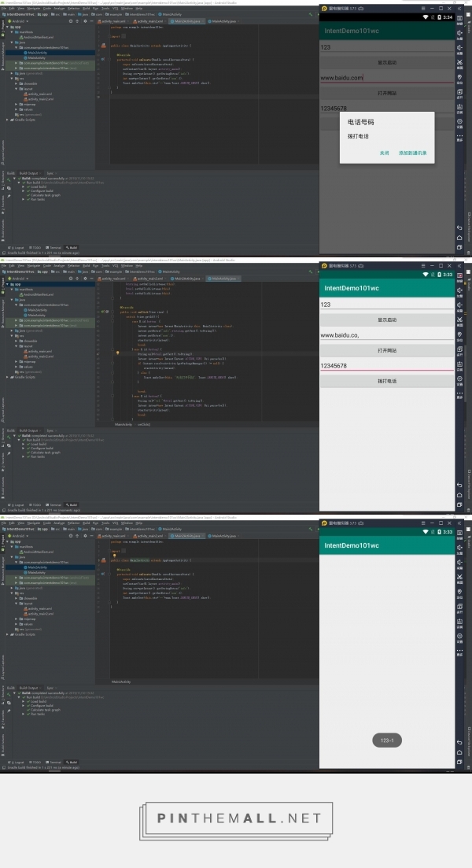Screen dimensions: 472x868
Task: Open settings gear in top emulator sidebar
Action: 460,121
